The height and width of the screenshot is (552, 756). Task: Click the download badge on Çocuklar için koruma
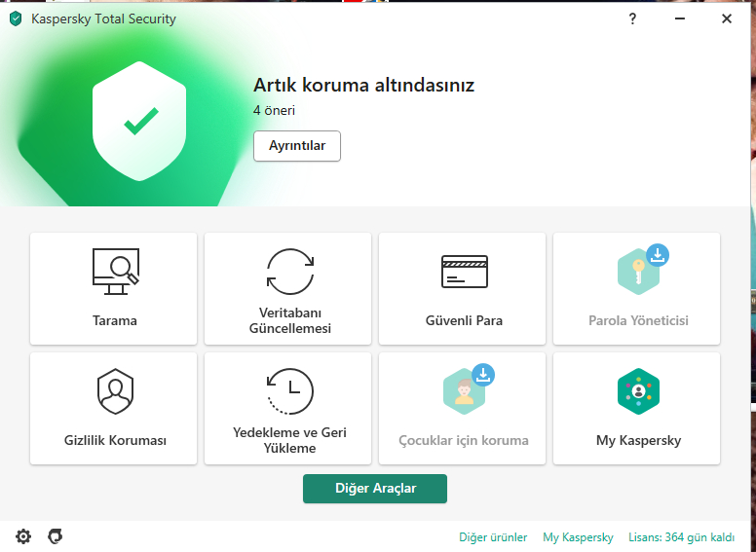tap(483, 375)
